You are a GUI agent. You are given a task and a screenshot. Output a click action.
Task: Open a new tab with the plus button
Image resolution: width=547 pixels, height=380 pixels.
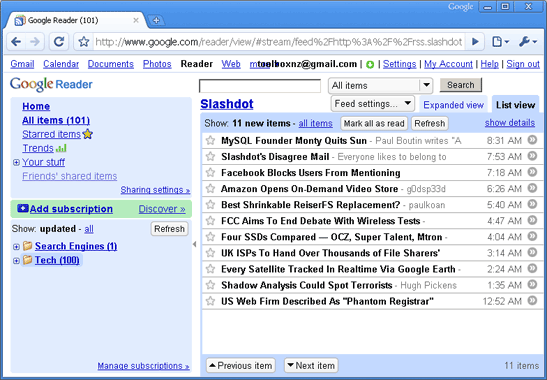(156, 20)
